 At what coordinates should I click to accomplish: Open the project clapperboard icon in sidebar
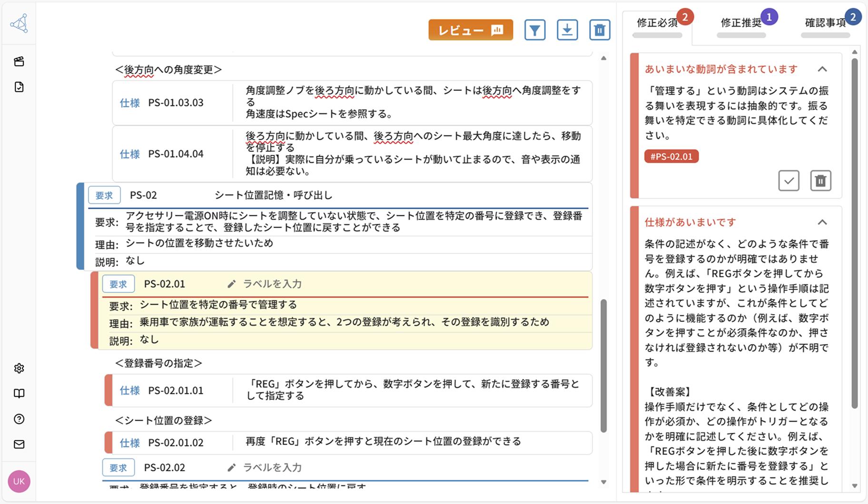(x=19, y=61)
